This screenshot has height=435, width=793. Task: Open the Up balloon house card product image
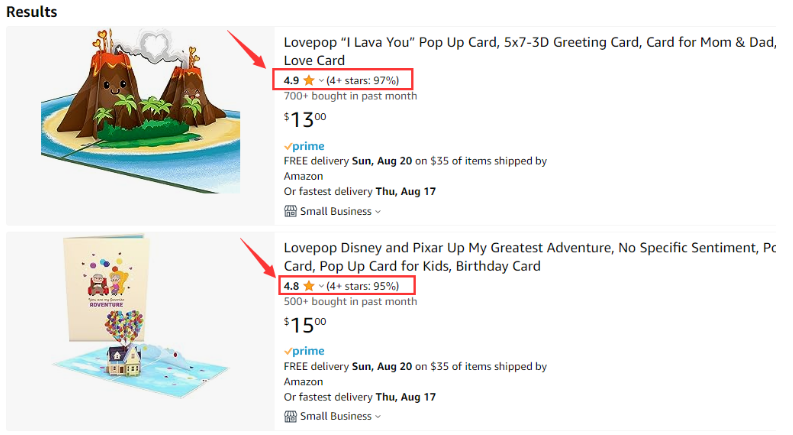[141, 316]
